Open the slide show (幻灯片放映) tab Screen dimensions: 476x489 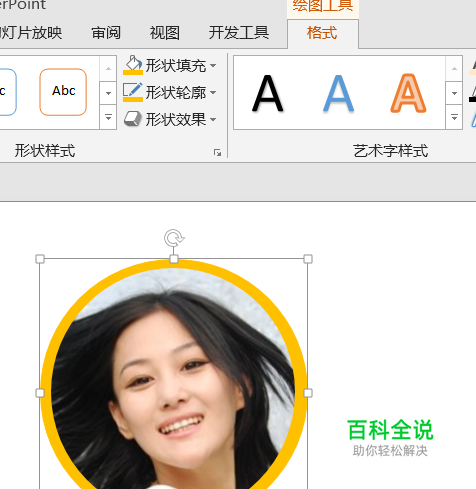[31, 33]
